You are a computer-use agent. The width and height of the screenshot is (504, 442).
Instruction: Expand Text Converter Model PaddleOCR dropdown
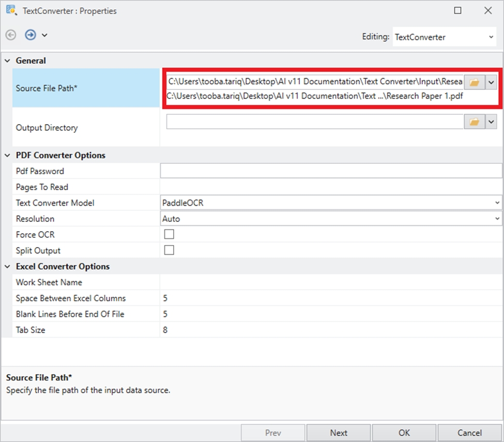pos(497,203)
